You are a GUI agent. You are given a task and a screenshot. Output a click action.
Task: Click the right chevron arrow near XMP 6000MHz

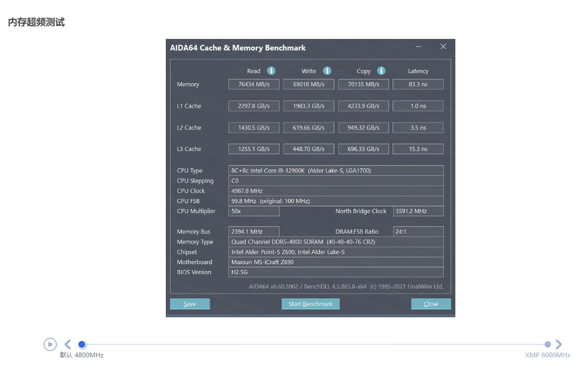point(557,343)
